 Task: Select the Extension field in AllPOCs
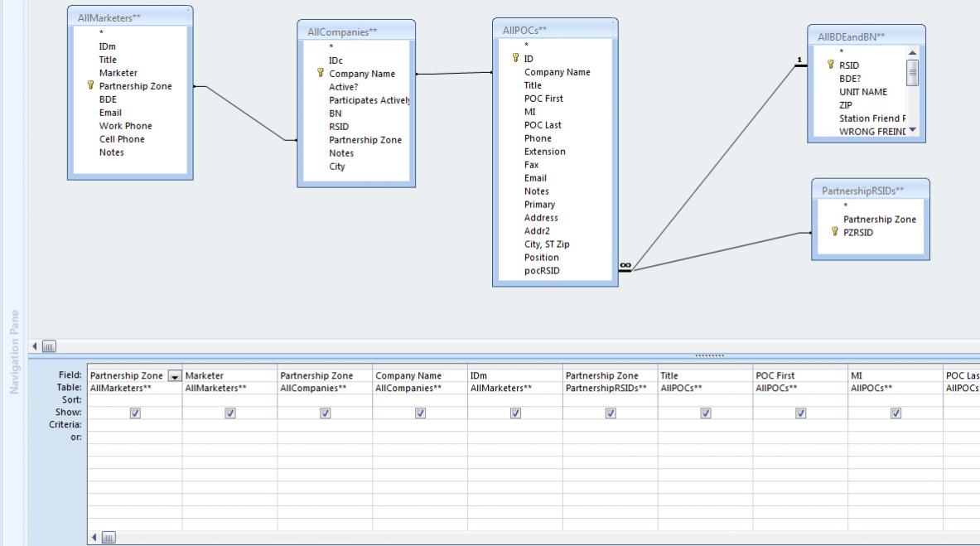click(544, 152)
